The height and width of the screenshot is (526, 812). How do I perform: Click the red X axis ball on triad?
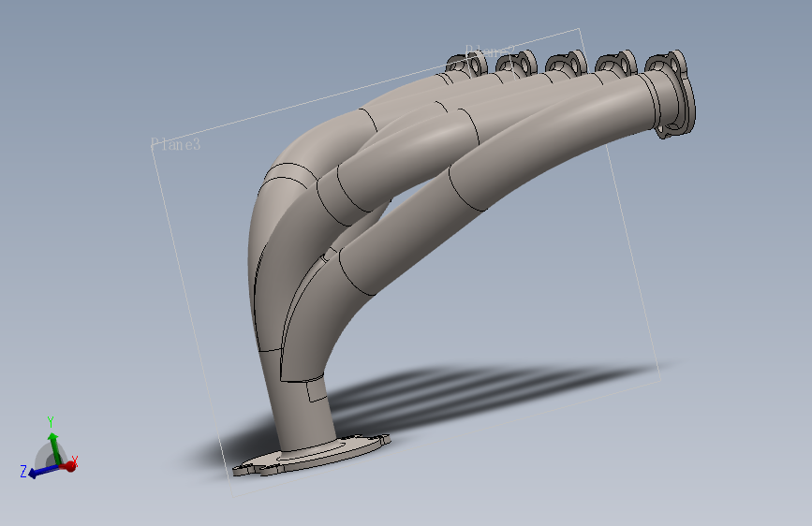coord(70,466)
